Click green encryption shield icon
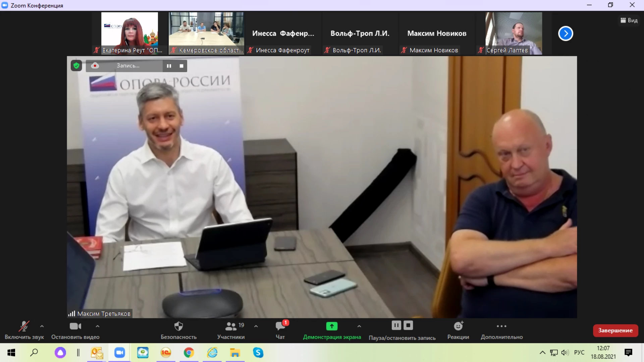Image resolution: width=644 pixels, height=362 pixels. tap(76, 66)
